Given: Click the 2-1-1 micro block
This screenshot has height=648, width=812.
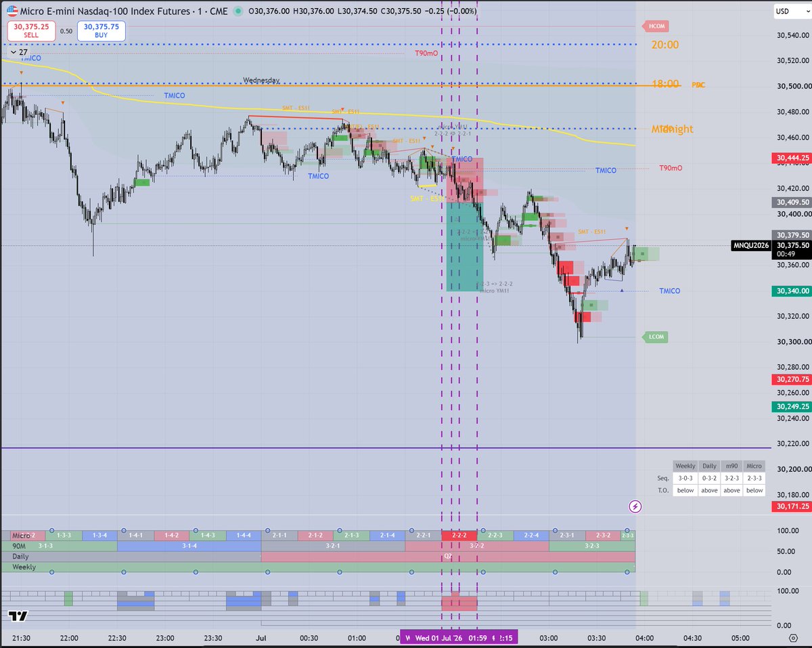Looking at the screenshot, I should click(279, 536).
